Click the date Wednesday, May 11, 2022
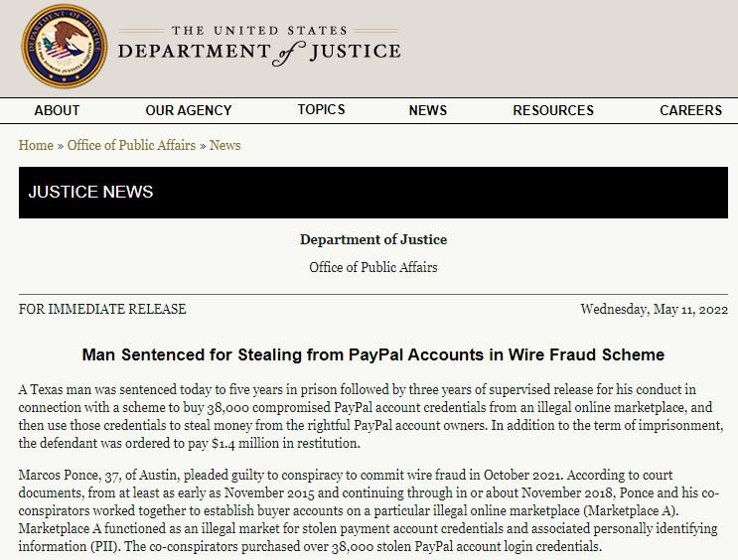The height and width of the screenshot is (560, 738). (x=655, y=309)
